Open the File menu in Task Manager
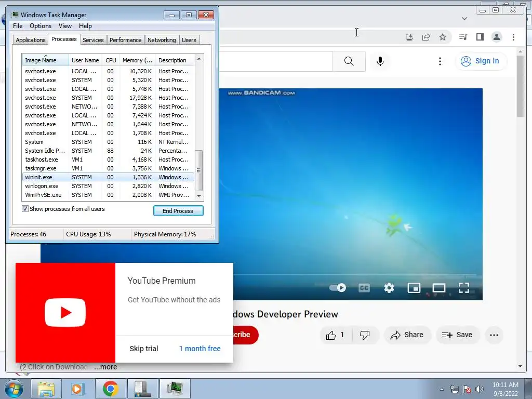532x399 pixels. [18, 26]
